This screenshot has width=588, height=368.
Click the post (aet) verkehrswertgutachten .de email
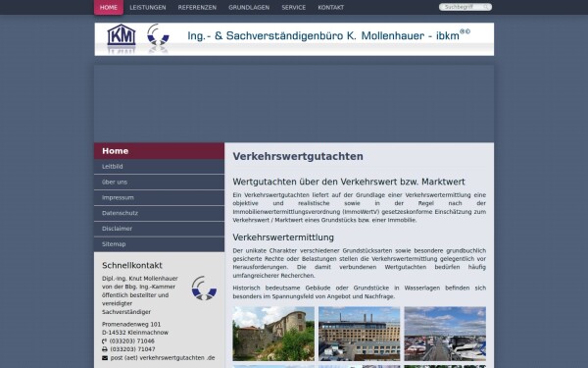click(x=163, y=358)
